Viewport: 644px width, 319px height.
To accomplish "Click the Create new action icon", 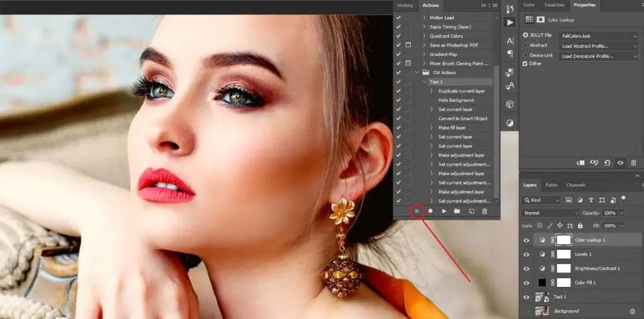I will (471, 211).
